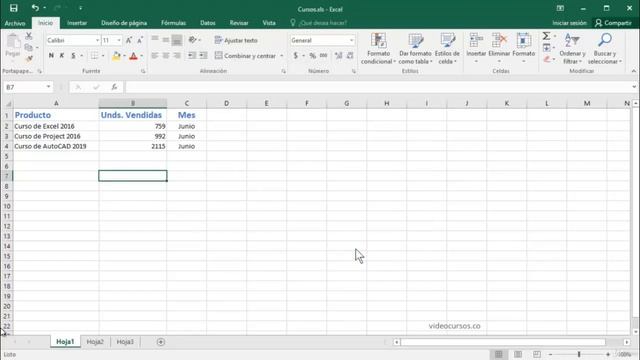Open Formato condicional menu
640x360 pixels.
coord(378,49)
